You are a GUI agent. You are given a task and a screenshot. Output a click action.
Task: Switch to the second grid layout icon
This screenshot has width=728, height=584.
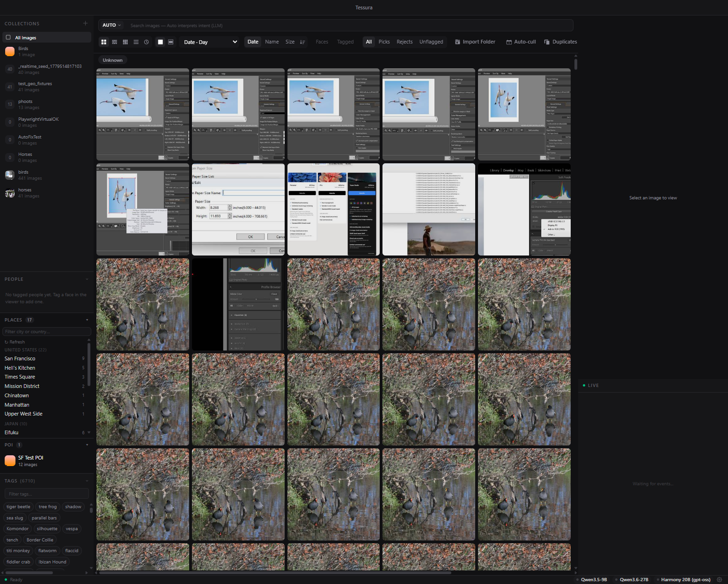pyautogui.click(x=115, y=42)
